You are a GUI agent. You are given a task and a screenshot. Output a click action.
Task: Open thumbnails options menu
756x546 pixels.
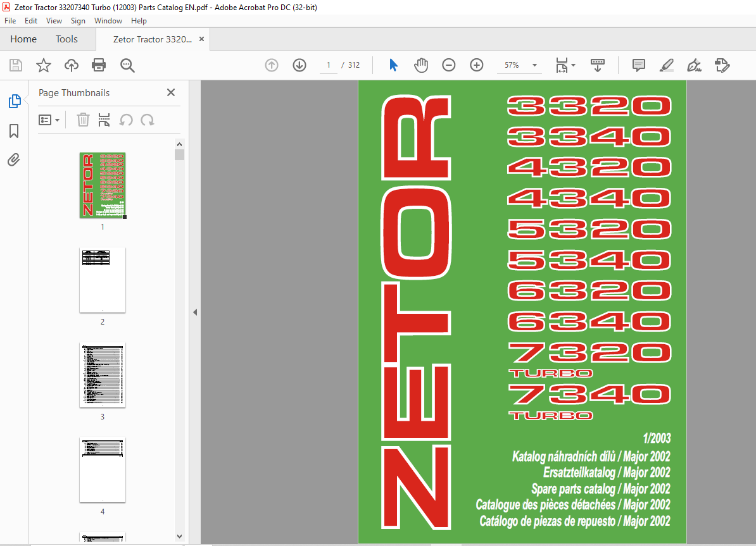coord(49,120)
